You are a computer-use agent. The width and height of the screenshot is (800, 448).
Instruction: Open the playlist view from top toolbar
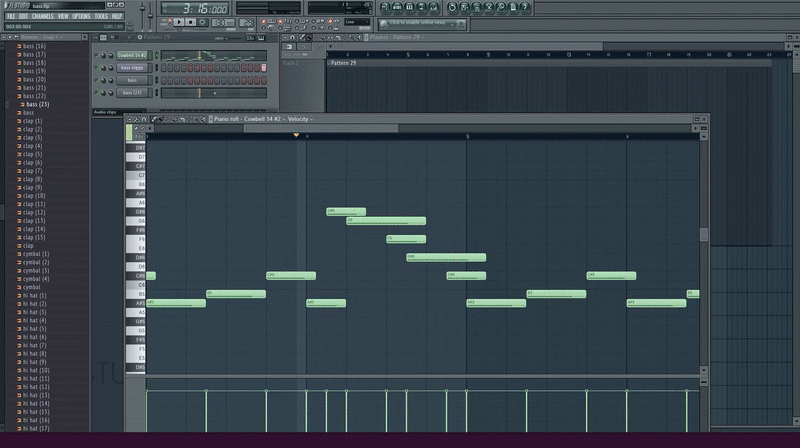pyautogui.click(x=385, y=7)
